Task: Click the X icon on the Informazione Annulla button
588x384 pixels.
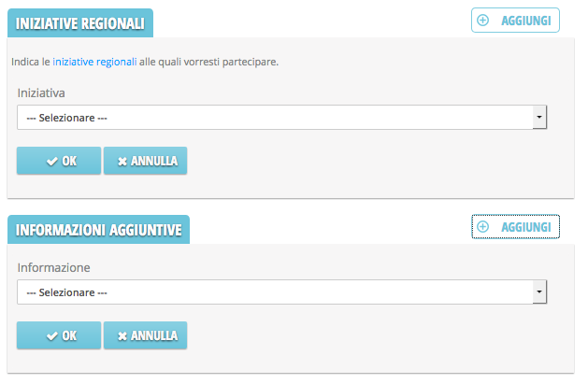Action: [x=122, y=334]
